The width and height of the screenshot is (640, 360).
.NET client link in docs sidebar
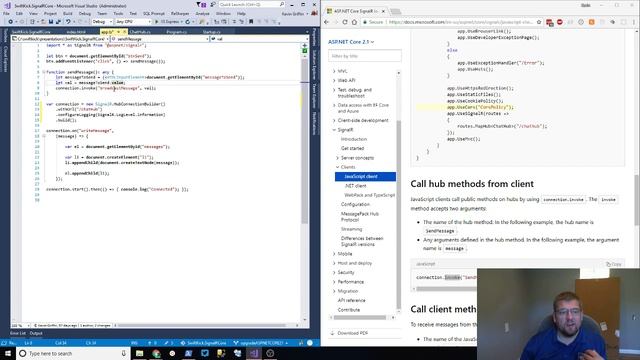[x=356, y=186]
